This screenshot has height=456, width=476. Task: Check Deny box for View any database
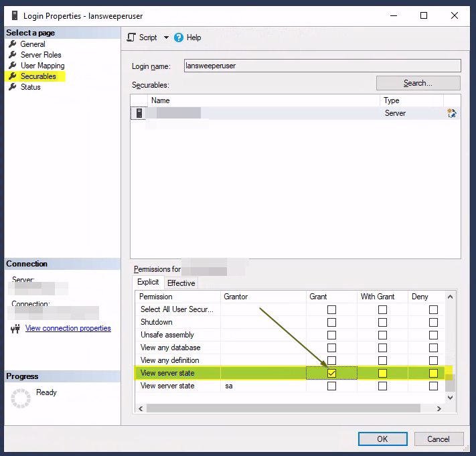click(x=433, y=348)
